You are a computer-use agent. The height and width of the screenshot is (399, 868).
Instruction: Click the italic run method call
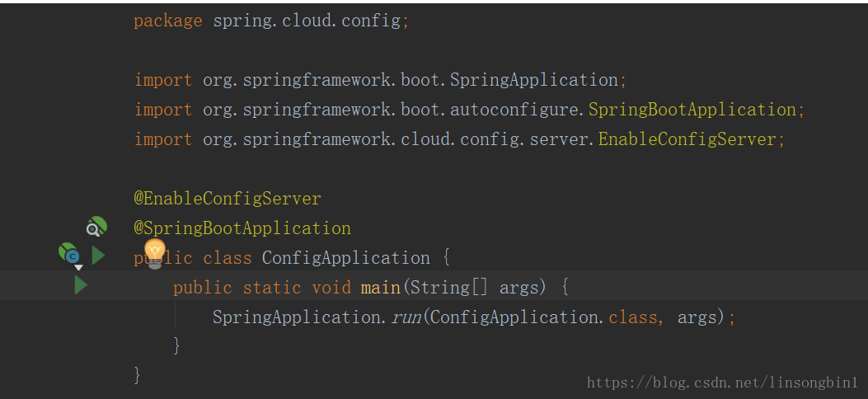pyautogui.click(x=407, y=317)
